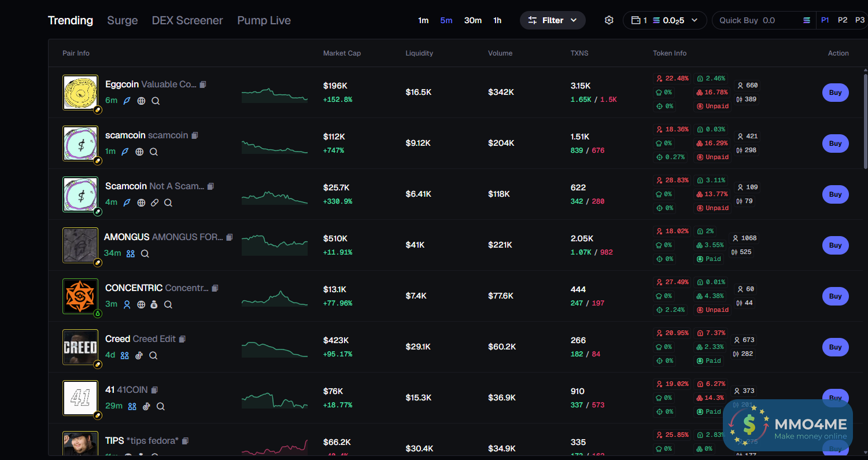Copy the 41COIN contract address
This screenshot has width=868, height=460.
coord(154,390)
